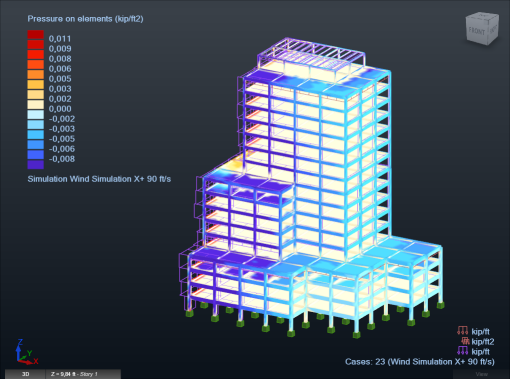Select the dark violet bottommost legend swatch
510x379 pixels.
click(x=36, y=165)
